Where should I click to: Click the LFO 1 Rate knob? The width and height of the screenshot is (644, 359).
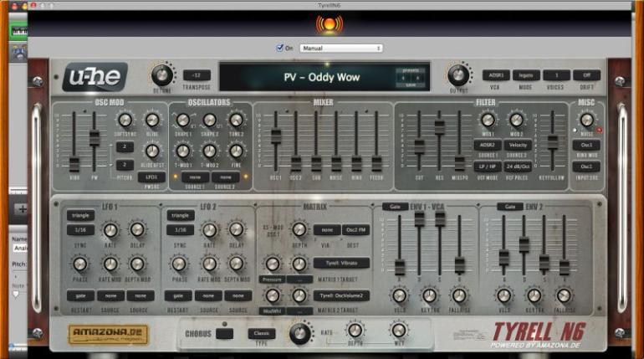click(x=110, y=230)
